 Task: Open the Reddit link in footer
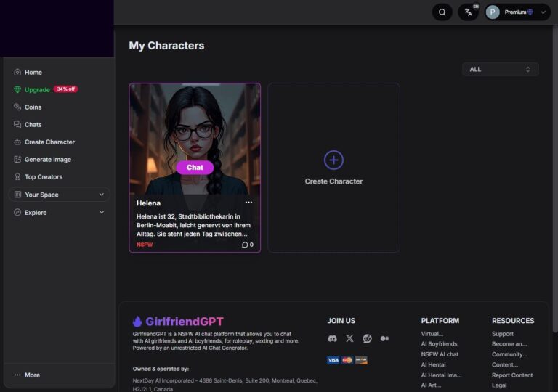pyautogui.click(x=367, y=338)
